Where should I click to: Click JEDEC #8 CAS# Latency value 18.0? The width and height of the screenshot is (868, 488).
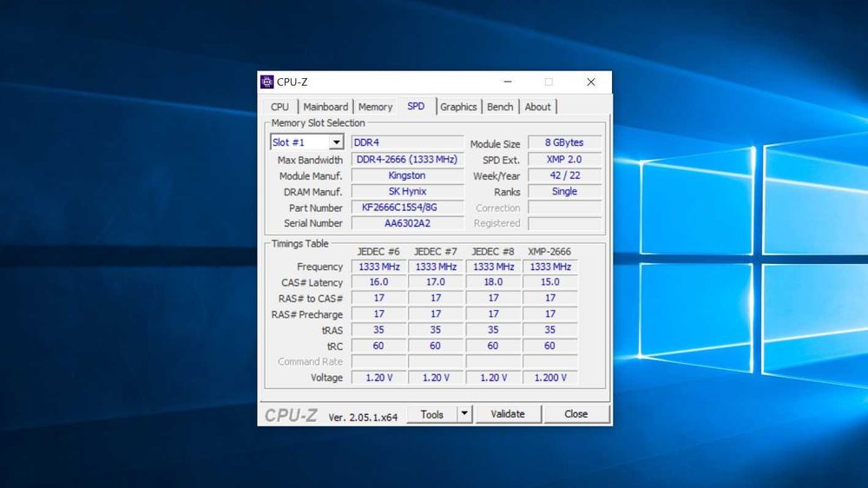(493, 282)
